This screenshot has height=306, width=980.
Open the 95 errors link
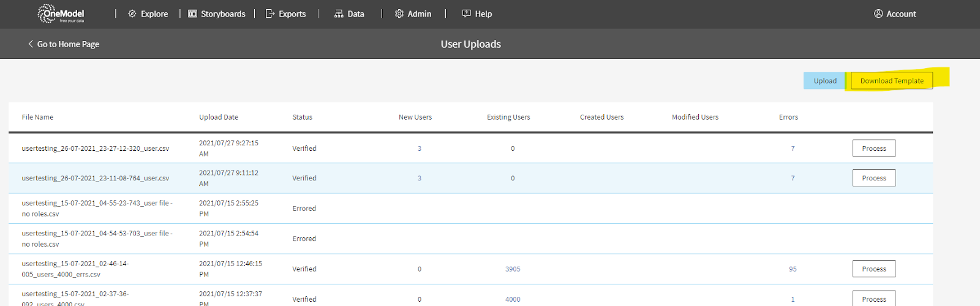tap(793, 269)
